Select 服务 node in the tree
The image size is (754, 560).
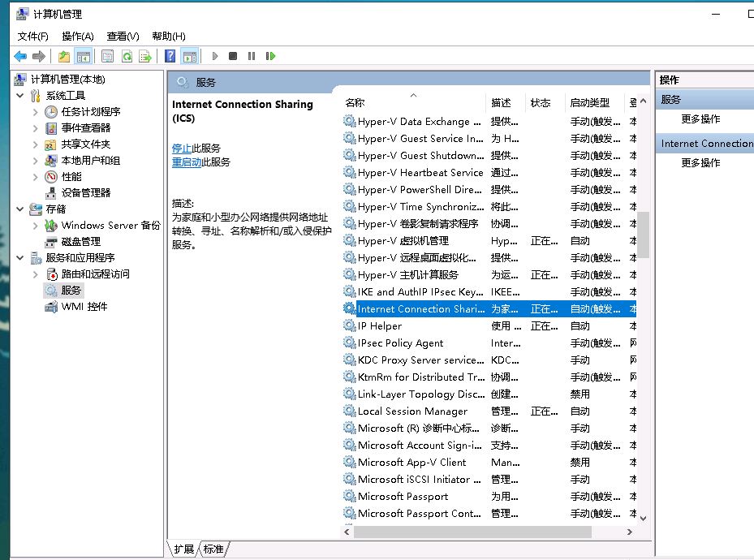click(71, 291)
